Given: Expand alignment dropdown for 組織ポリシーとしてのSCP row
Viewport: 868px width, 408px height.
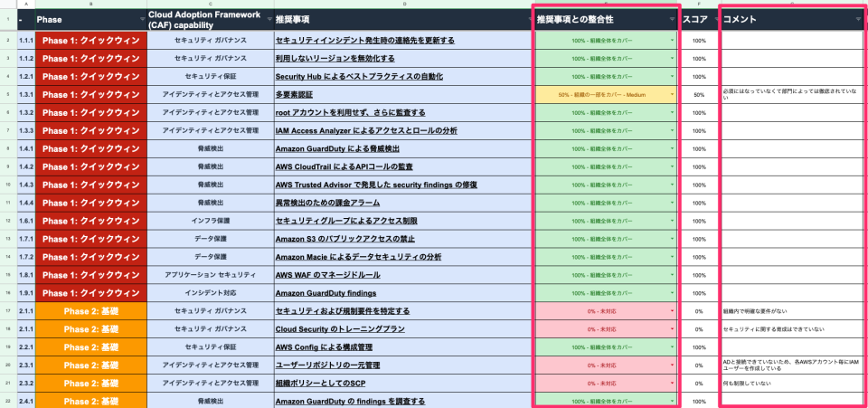Looking at the screenshot, I should click(672, 383).
